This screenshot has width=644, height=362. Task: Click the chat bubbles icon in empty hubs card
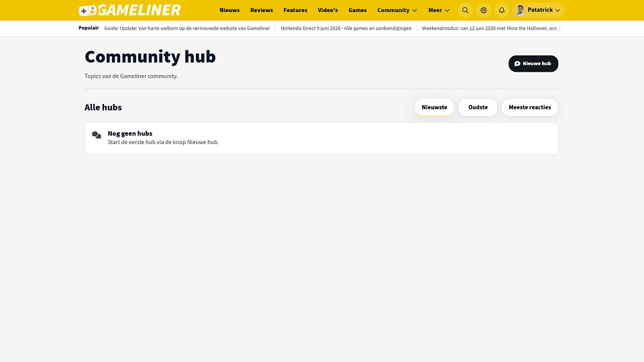97,135
